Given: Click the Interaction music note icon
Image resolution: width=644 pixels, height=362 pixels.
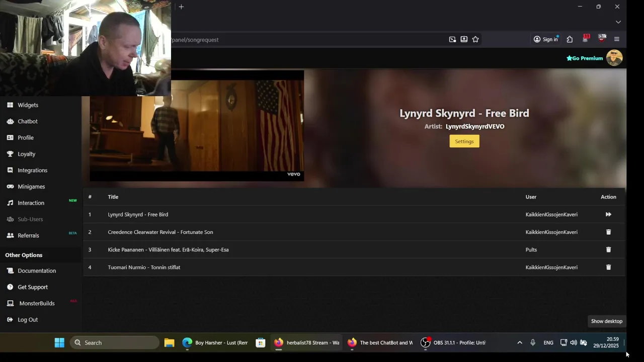Looking at the screenshot, I should (10, 203).
